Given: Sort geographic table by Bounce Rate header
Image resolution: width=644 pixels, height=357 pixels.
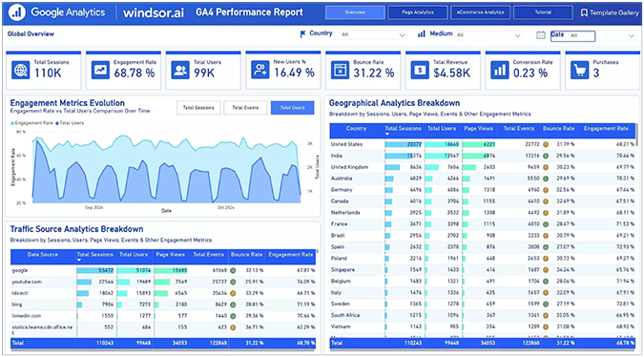Looking at the screenshot, I should click(558, 129).
